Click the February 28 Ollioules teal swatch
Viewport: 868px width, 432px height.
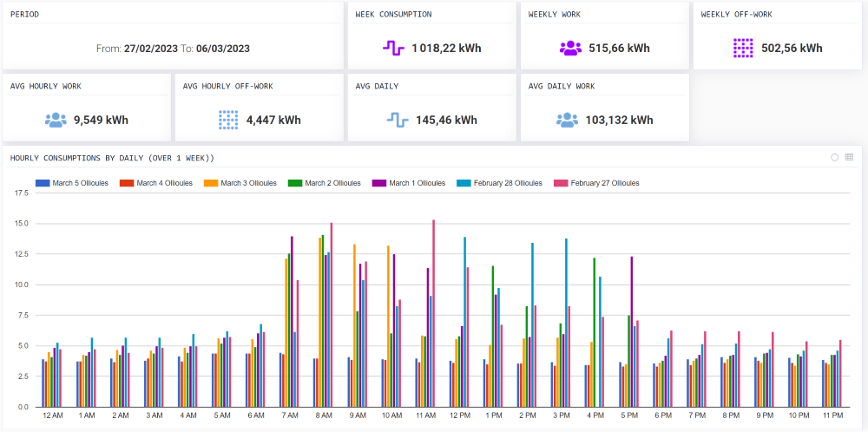click(464, 183)
